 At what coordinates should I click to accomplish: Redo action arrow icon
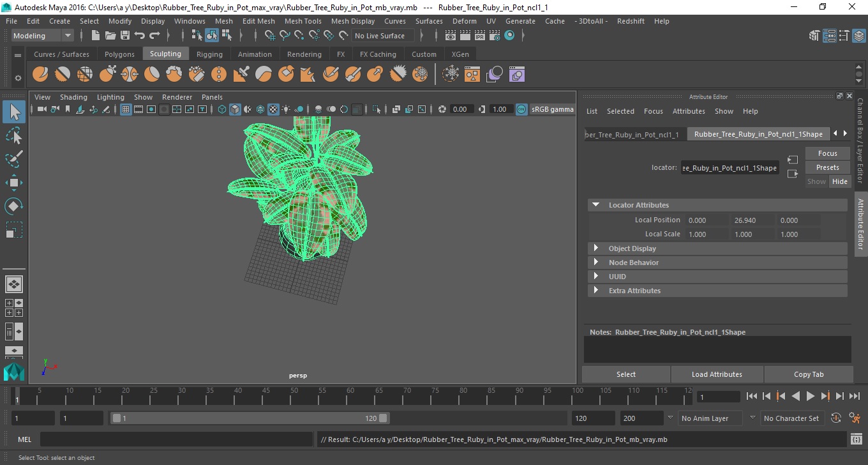pyautogui.click(x=154, y=36)
